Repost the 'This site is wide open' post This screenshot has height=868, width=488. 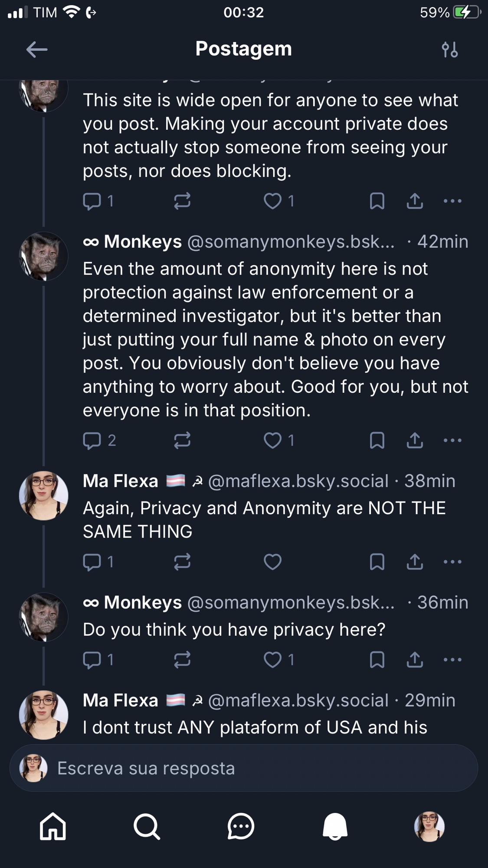(x=182, y=201)
